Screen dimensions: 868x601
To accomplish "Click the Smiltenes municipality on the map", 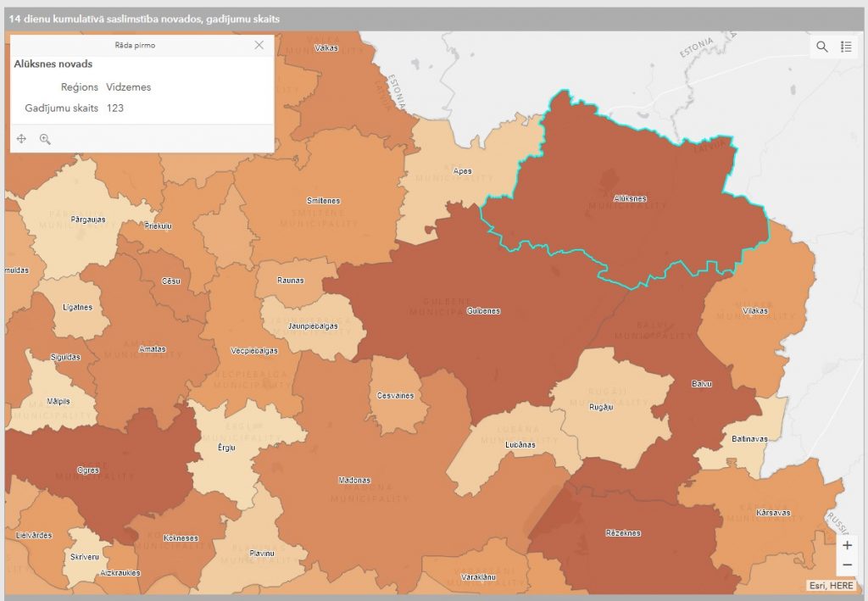I will coord(324,201).
